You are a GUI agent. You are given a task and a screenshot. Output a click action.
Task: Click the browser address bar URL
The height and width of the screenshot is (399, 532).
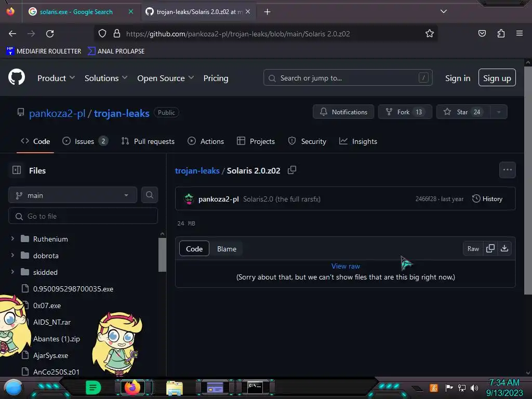(x=238, y=34)
